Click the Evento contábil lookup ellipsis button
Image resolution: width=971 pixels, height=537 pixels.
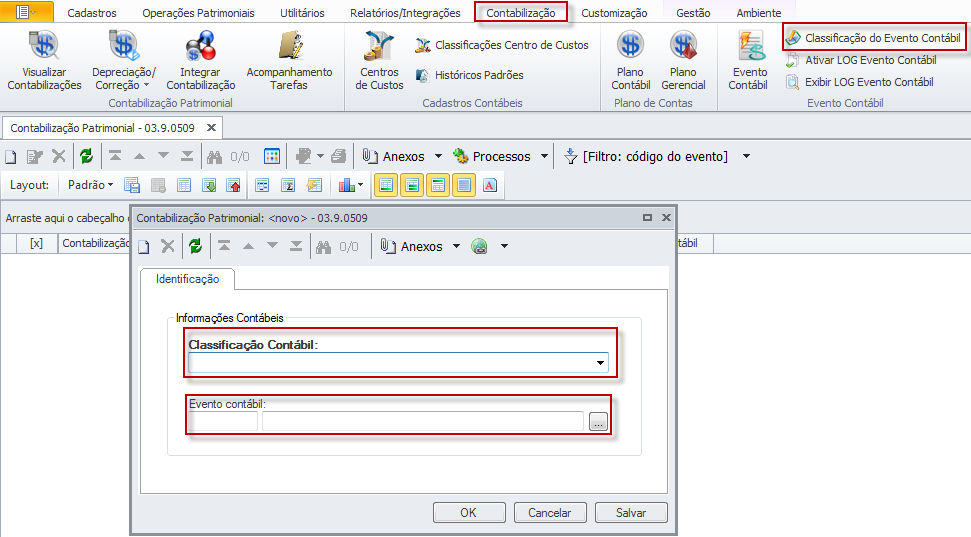pyautogui.click(x=598, y=422)
